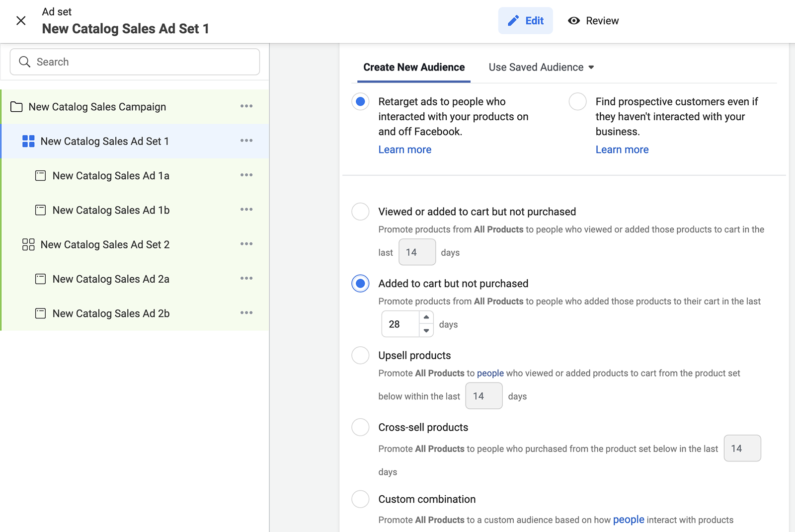This screenshot has width=795, height=532.
Task: Open more options for Ad 1b
Action: (x=246, y=209)
